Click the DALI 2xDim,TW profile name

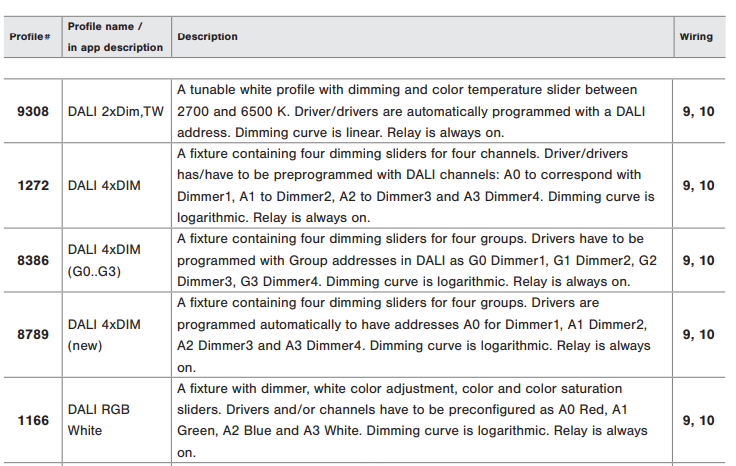[x=115, y=111]
